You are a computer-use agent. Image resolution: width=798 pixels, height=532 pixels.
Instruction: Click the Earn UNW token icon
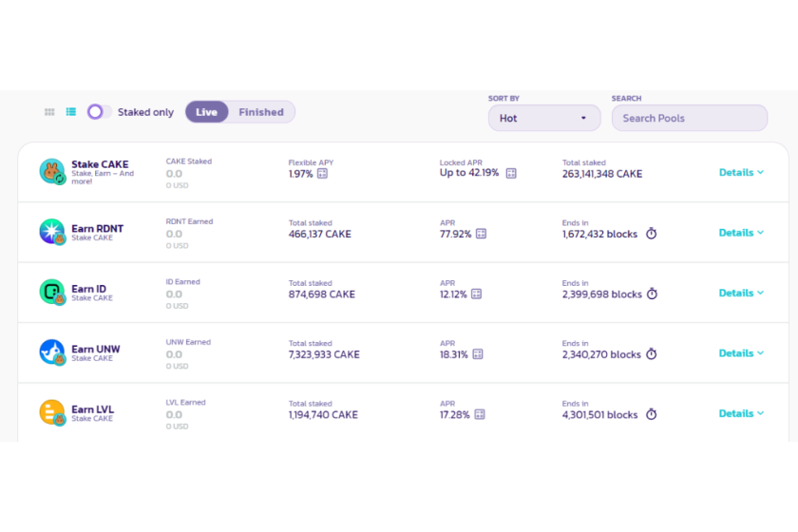[x=52, y=352]
